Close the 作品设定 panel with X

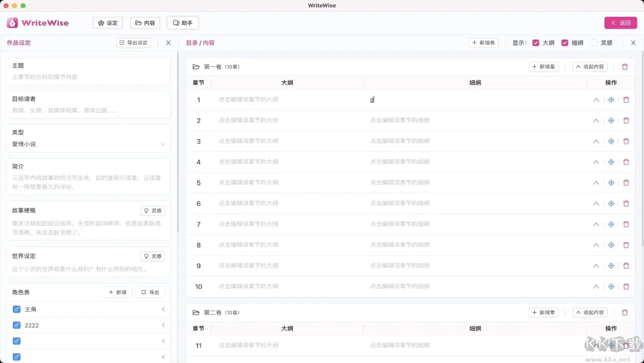[168, 43]
